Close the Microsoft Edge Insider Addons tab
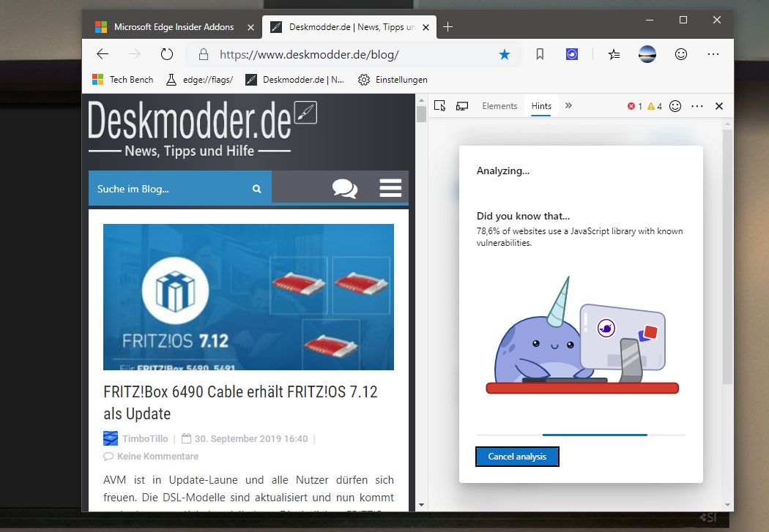Screen dimensions: 769x532 point(250,27)
